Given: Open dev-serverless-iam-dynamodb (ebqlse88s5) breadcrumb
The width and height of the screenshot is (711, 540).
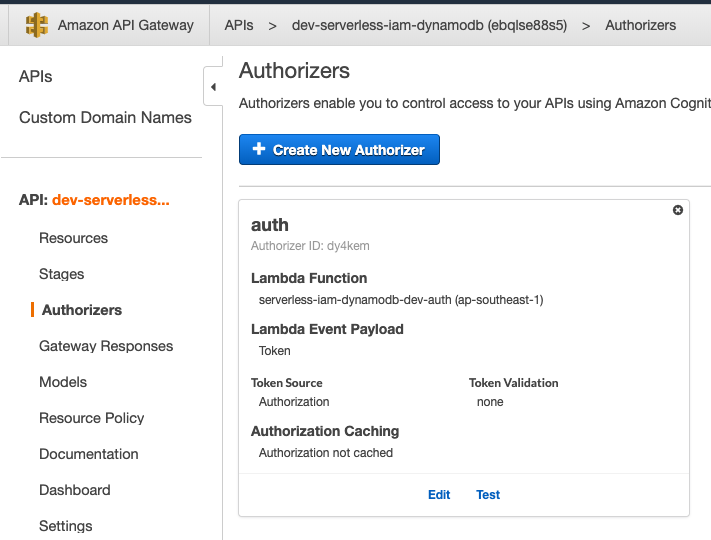Looking at the screenshot, I should [429, 25].
